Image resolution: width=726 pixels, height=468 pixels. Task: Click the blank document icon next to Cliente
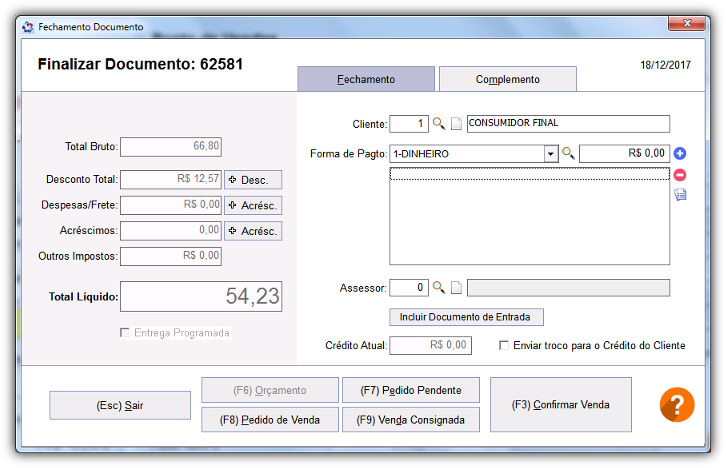click(457, 124)
